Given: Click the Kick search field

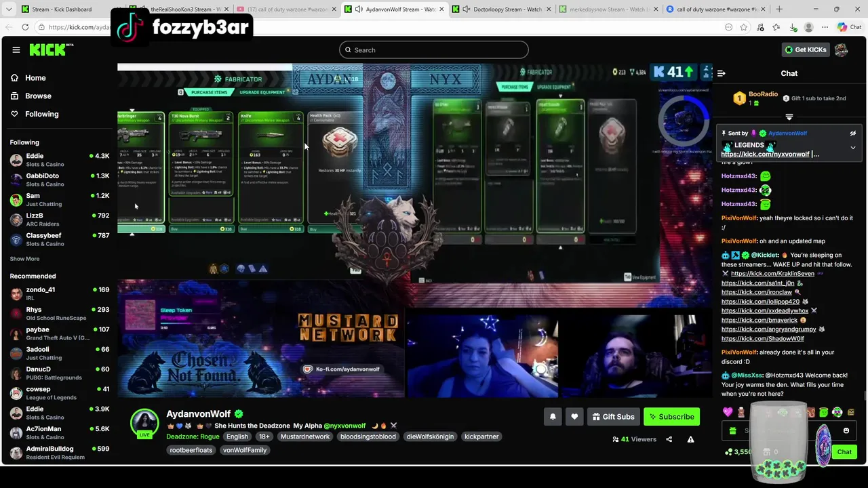Looking at the screenshot, I should point(434,49).
